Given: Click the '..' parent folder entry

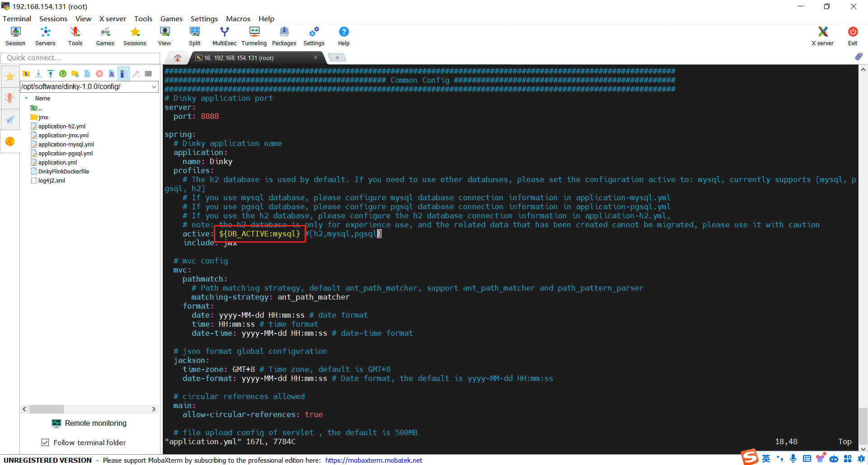Looking at the screenshot, I should 36,108.
